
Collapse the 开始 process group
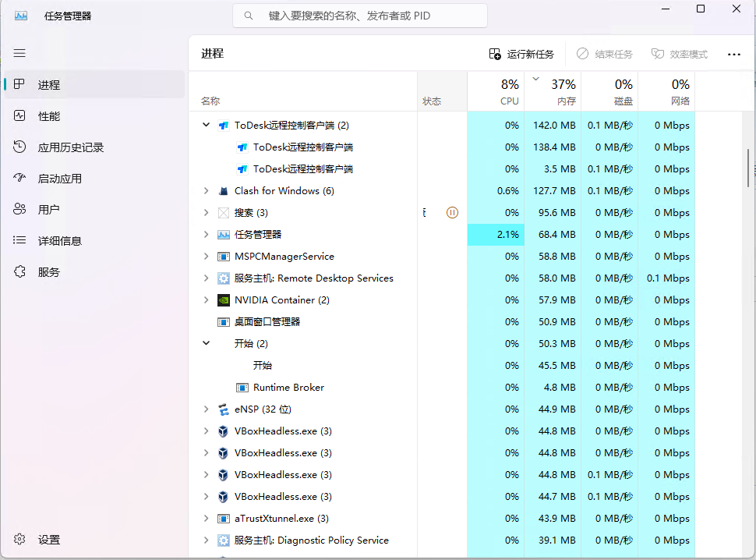tap(206, 343)
